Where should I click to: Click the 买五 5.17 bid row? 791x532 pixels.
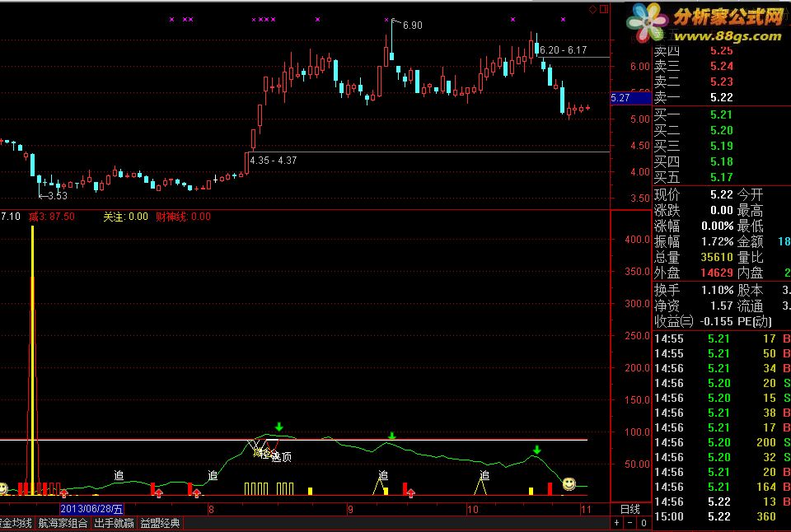point(693,177)
